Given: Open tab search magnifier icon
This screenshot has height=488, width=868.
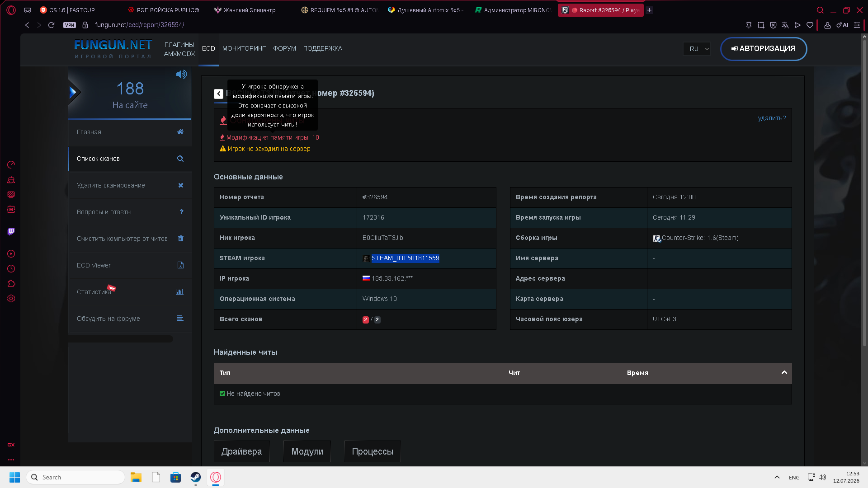Looking at the screenshot, I should pos(820,10).
